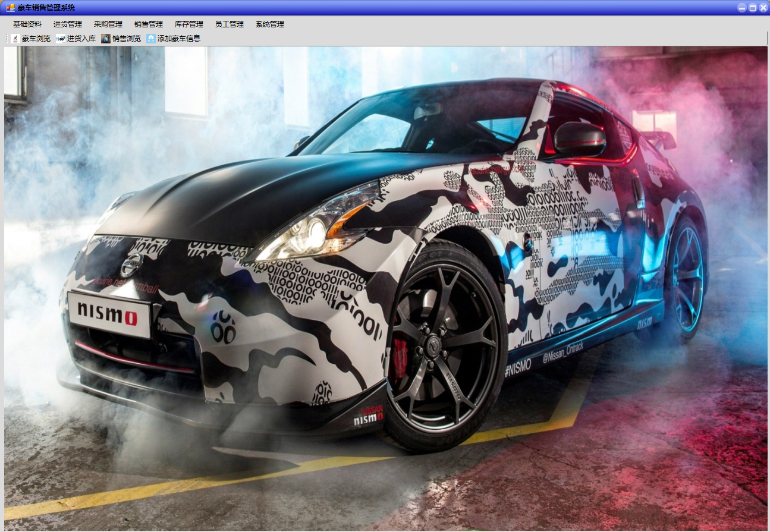Maximize the 豪车销售管理系统 window
This screenshot has width=770, height=532.
coord(753,8)
